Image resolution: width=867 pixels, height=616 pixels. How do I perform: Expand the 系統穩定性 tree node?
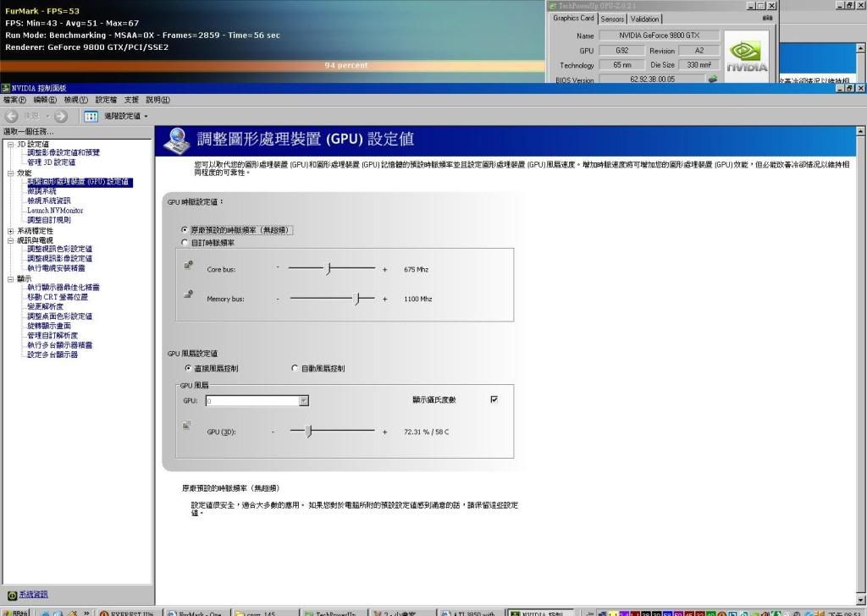(x=10, y=230)
